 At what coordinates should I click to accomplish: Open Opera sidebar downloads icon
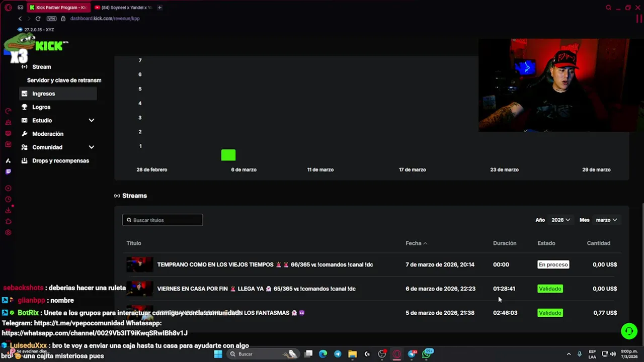pyautogui.click(x=8, y=211)
